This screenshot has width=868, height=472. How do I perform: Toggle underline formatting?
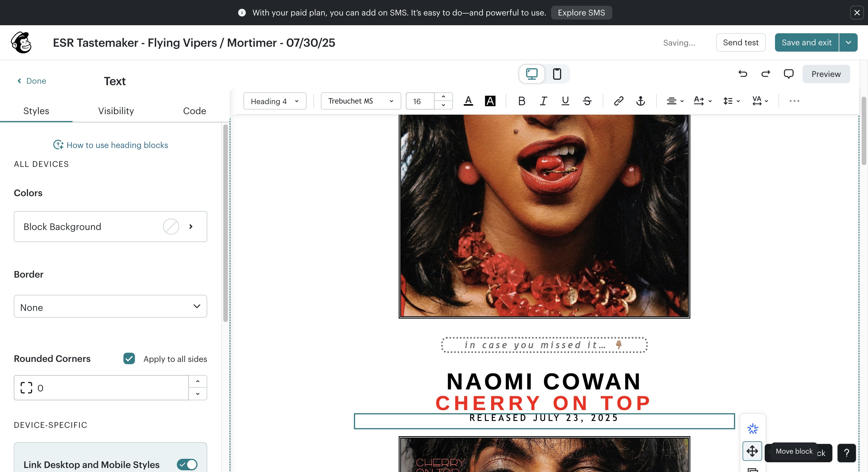565,101
